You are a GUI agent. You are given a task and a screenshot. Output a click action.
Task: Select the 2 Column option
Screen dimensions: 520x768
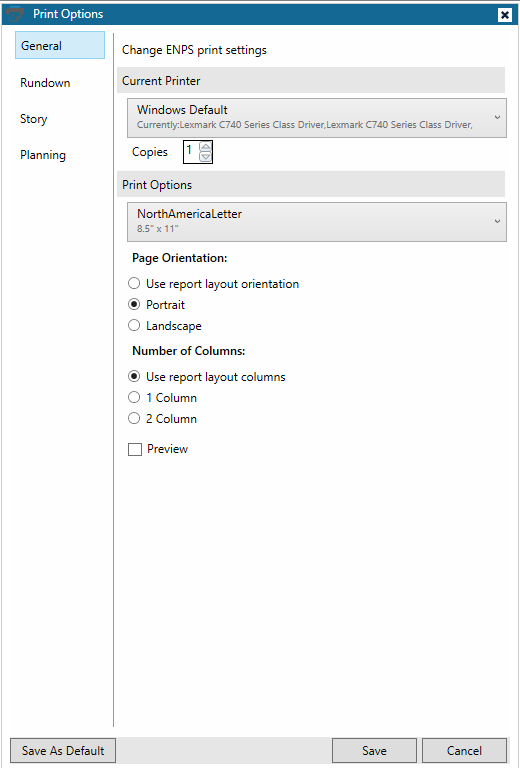[x=163, y=419]
